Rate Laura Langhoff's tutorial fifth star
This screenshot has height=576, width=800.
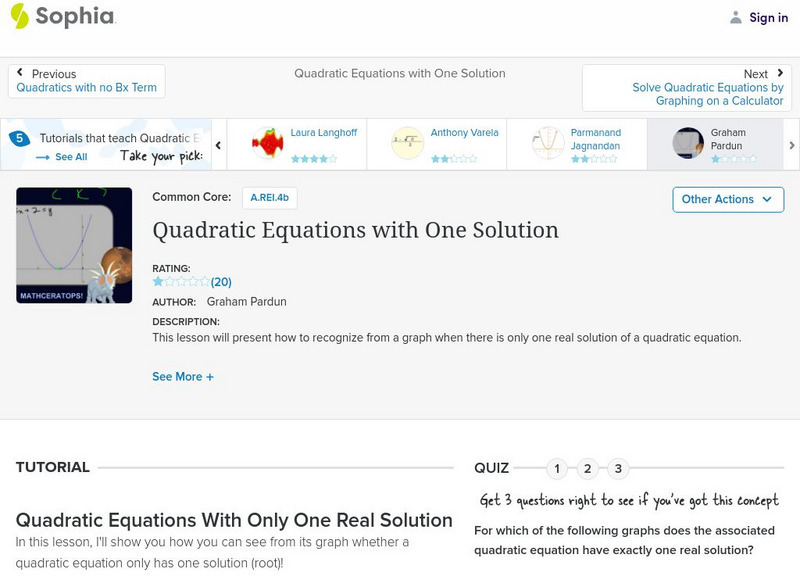333,157
